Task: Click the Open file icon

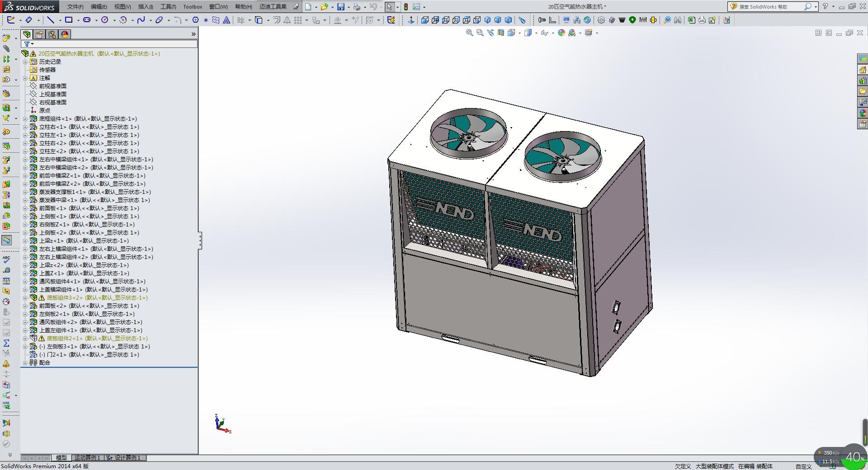Action: click(x=324, y=7)
